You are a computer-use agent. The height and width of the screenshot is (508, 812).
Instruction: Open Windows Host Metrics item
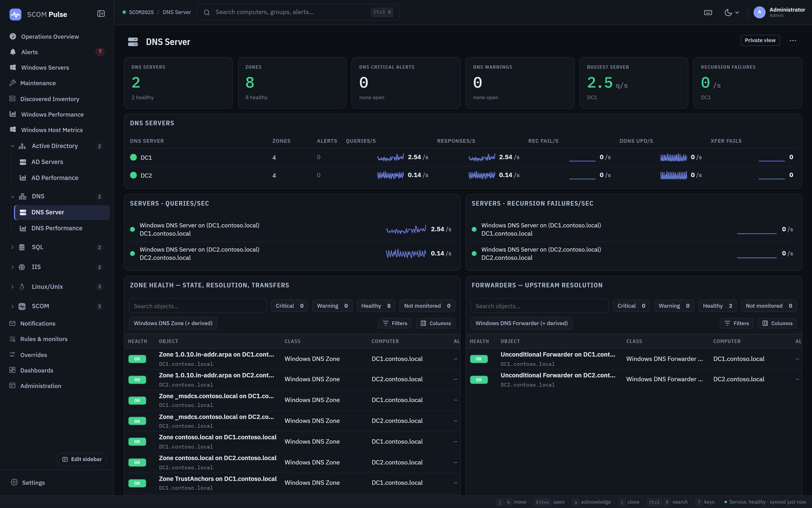tap(52, 130)
